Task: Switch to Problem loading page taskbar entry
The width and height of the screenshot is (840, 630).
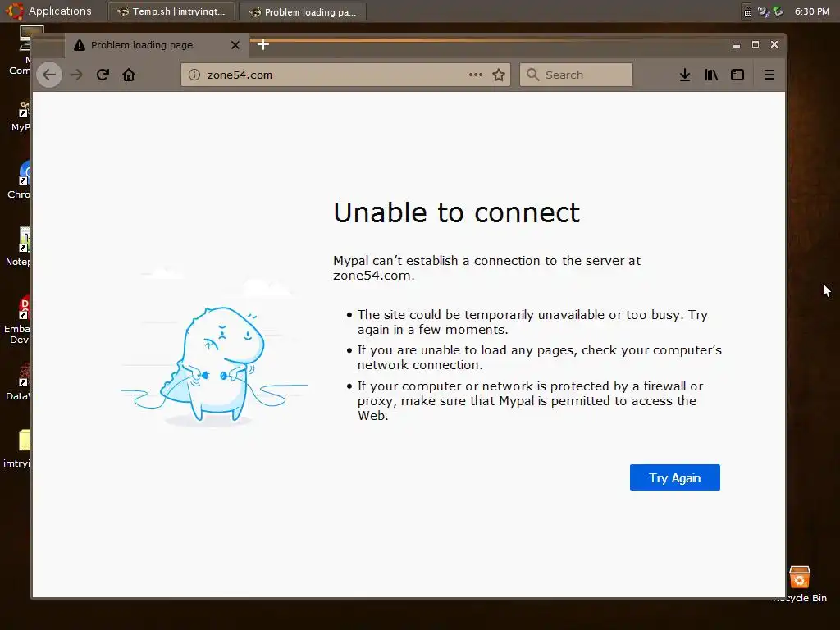Action: pos(303,11)
